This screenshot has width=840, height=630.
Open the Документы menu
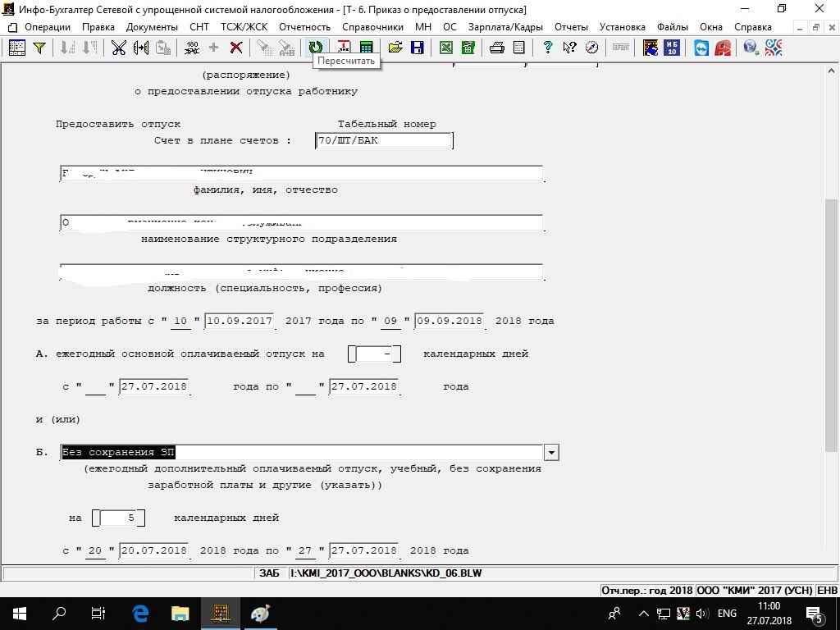152,27
